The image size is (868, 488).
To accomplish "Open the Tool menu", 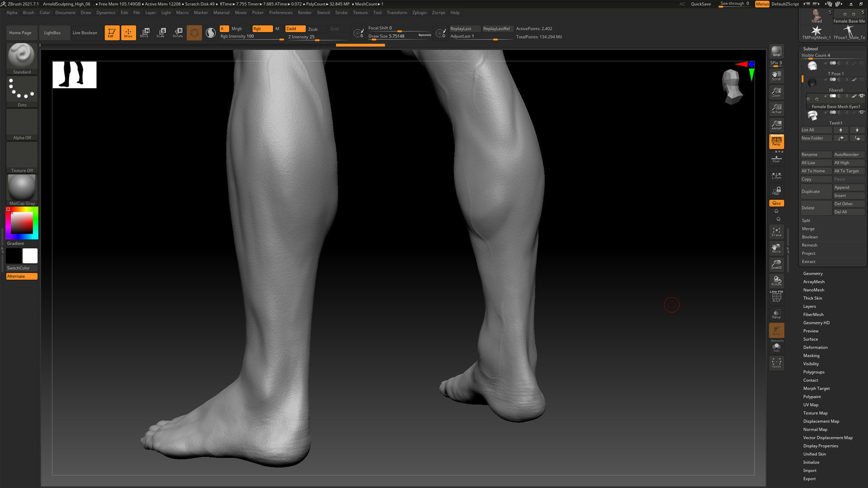I will click(x=377, y=12).
